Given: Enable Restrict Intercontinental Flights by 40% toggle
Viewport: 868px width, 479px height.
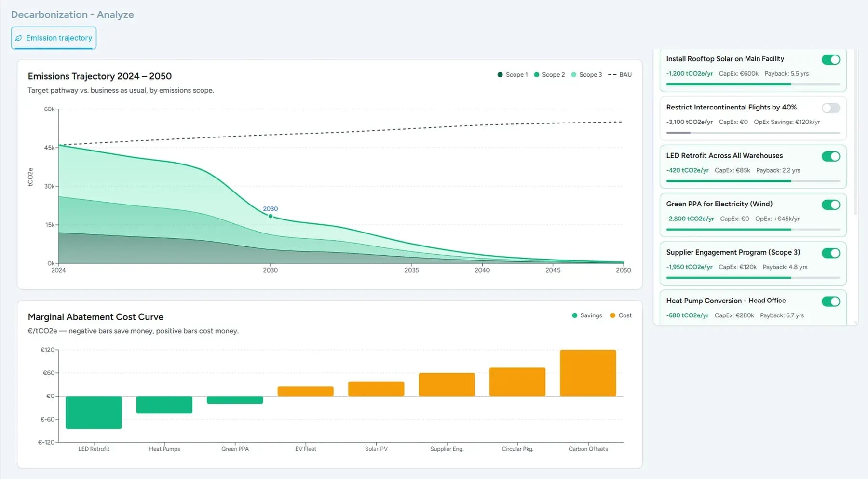Looking at the screenshot, I should pos(830,108).
